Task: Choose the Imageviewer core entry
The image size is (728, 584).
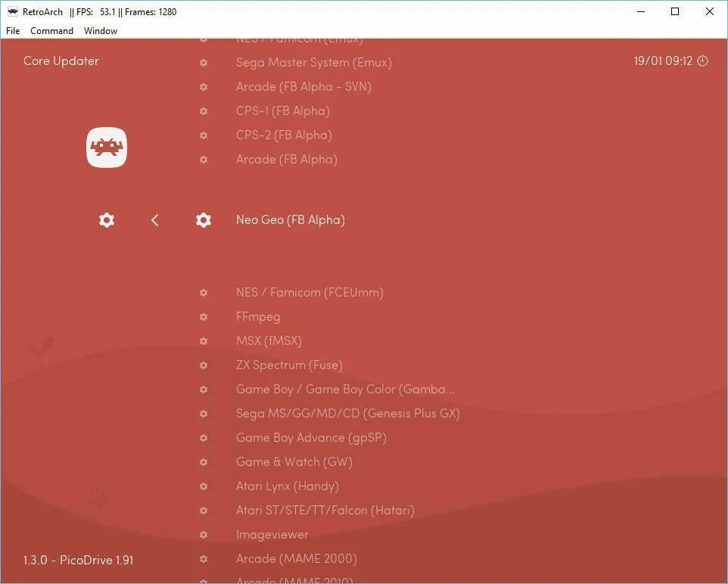Action: point(272,535)
